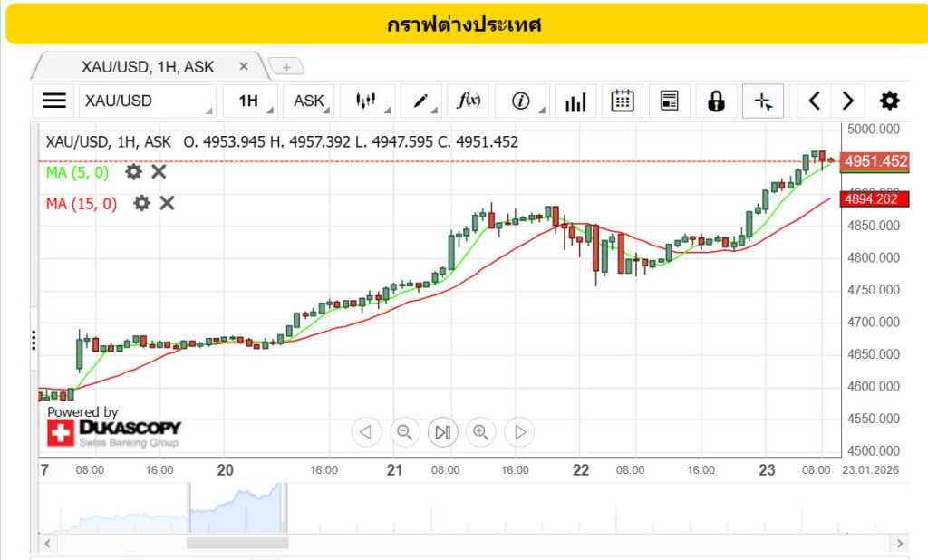Viewport: 928px width, 560px height.
Task: Open the hamburger main menu
Action: point(55,101)
